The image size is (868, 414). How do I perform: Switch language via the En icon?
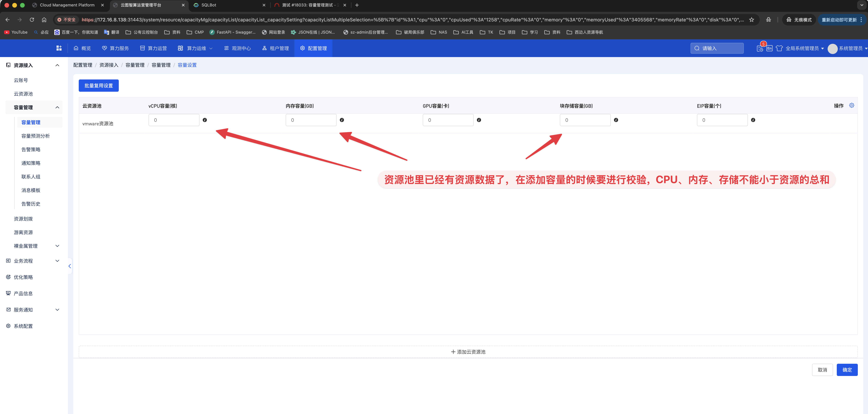pos(769,48)
